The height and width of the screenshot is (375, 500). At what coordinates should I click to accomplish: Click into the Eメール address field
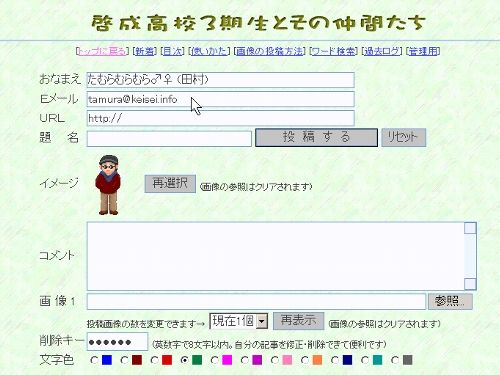click(x=220, y=99)
